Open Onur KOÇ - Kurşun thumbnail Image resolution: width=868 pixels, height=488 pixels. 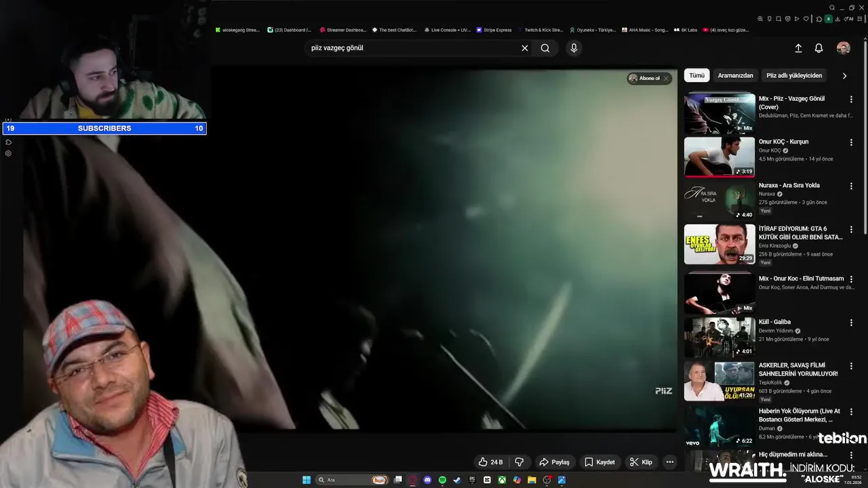(x=719, y=157)
